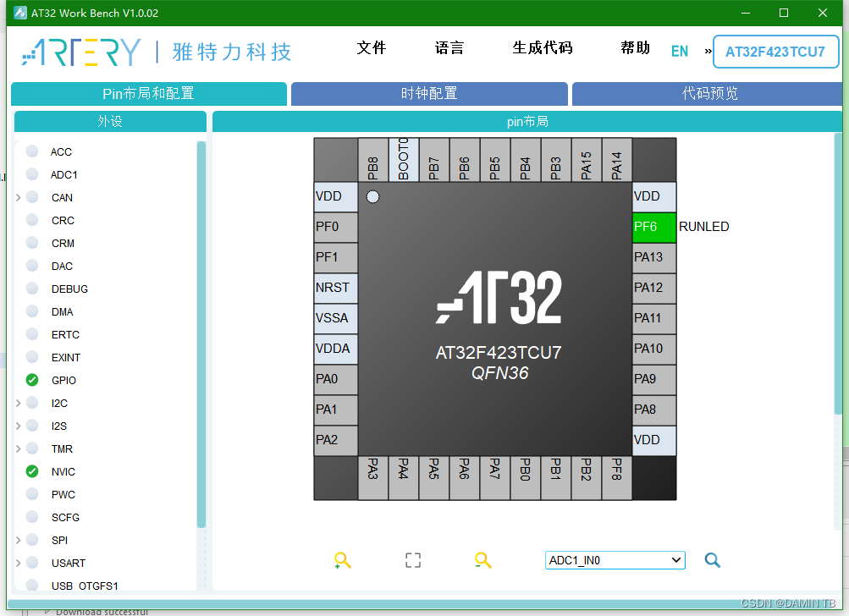Screen dimensions: 849x616
Task: Select the ERTC peripheral entry
Action: point(65,334)
